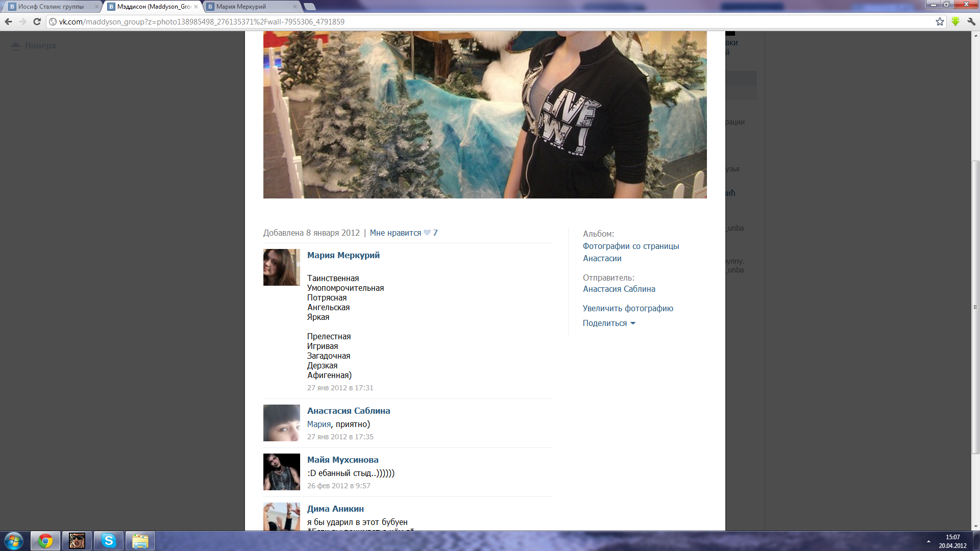Open file explorer from taskbar

coord(140,540)
